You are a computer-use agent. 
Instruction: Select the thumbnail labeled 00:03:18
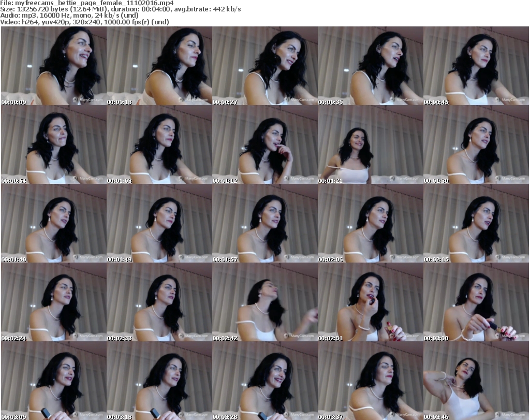pos(159,381)
